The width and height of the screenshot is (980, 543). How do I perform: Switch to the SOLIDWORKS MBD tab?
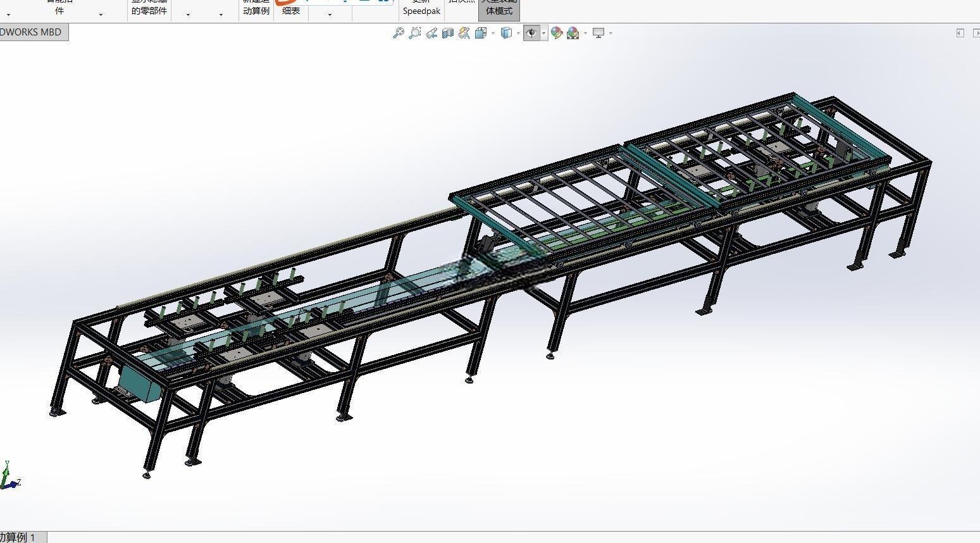point(32,32)
